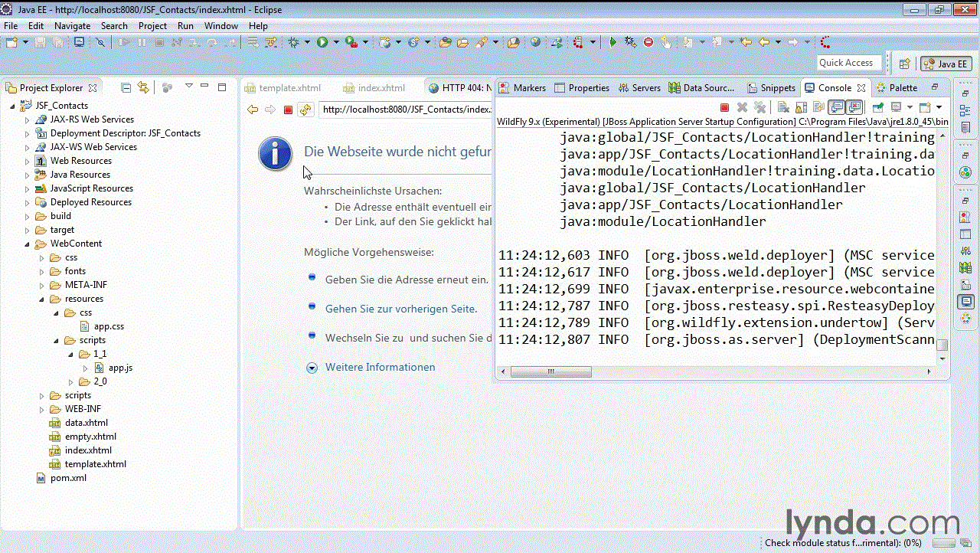Minimize the Project Explorer view
The height and width of the screenshot is (553, 980).
[x=204, y=87]
